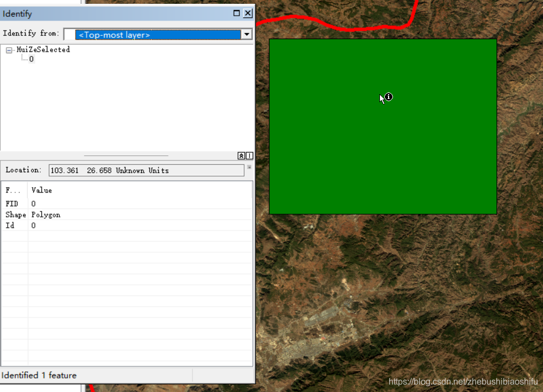Click the 'Identified 1 feature' status text
The image size is (543, 392).
[x=39, y=375]
